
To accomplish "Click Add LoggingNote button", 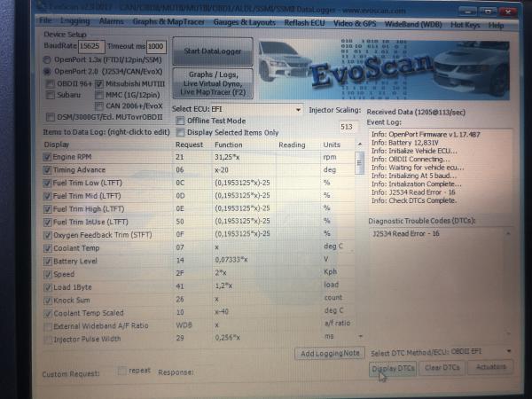I will click(330, 353).
